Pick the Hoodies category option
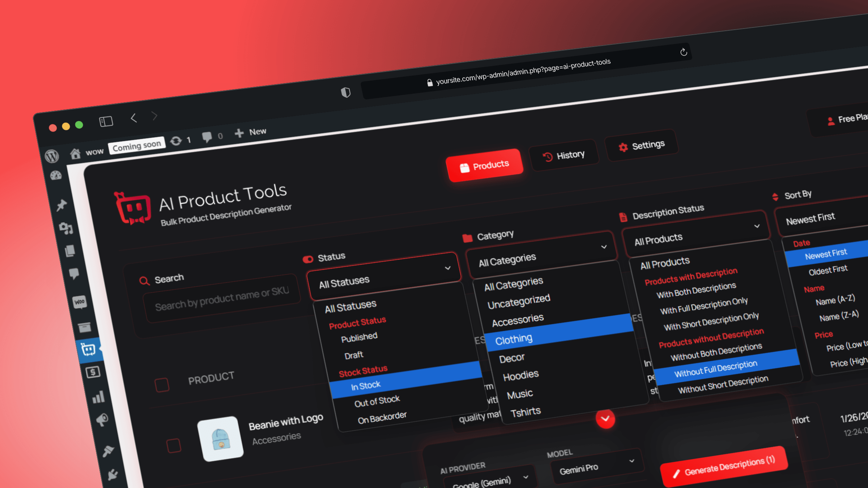The height and width of the screenshot is (488, 868). (x=521, y=376)
